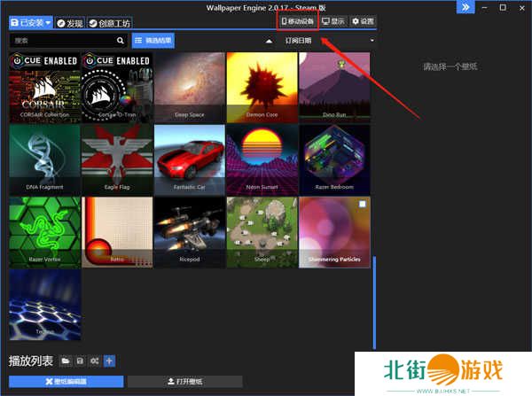Add wallpaper to playlist plus icon
The image size is (532, 396).
[109, 361]
